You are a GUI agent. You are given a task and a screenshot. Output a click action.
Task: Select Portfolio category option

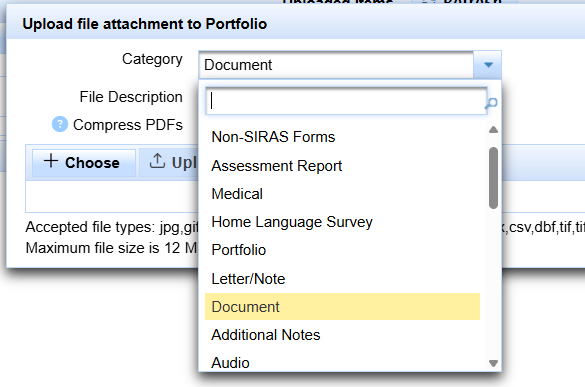point(342,250)
